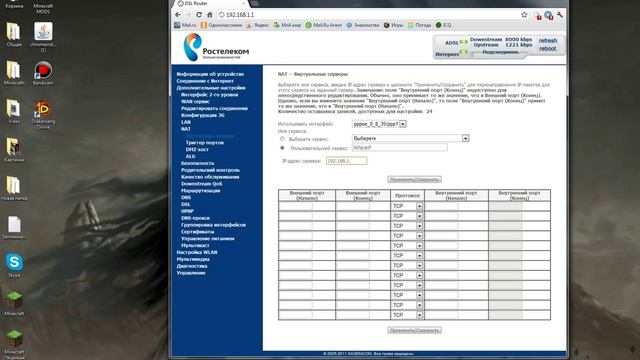Open the Mail.ru bookmark
Viewport: 640px width, 360px height.
click(185, 25)
